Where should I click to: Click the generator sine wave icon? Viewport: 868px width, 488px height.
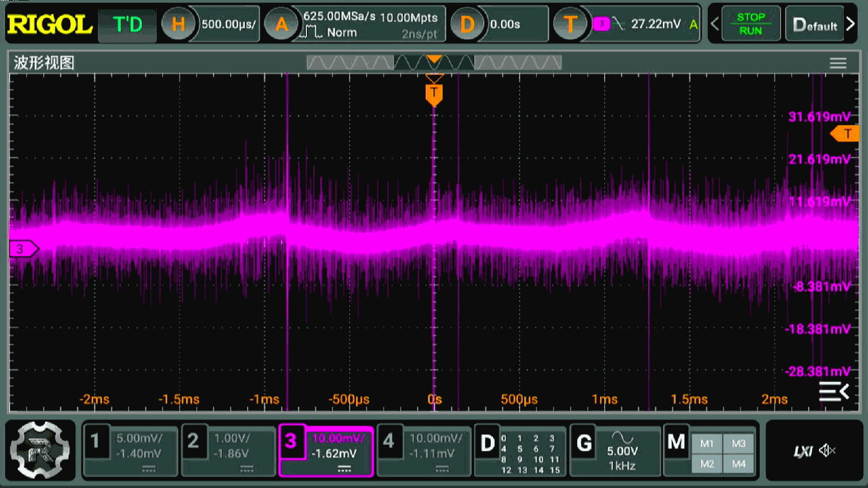click(623, 437)
